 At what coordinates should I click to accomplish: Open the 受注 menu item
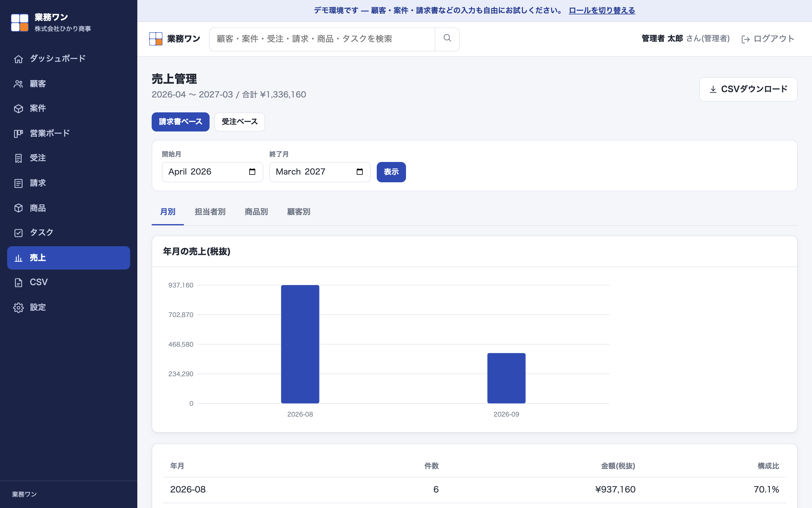click(x=68, y=158)
